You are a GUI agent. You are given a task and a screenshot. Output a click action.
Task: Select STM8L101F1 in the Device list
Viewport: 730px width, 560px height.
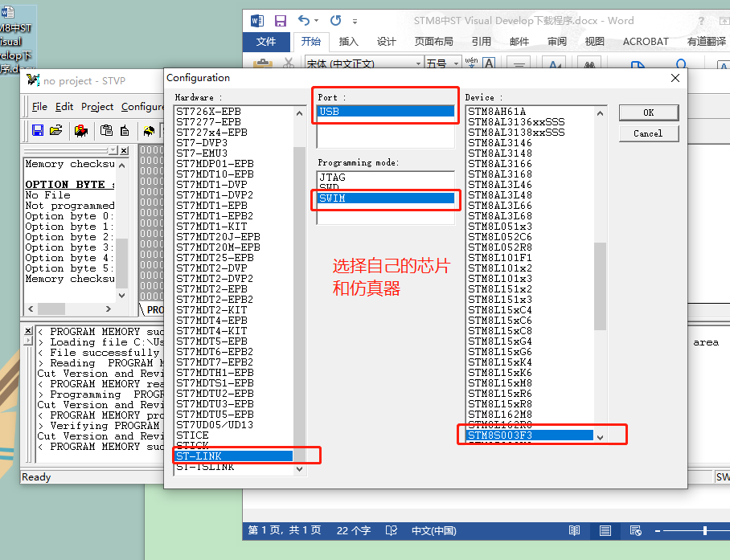click(x=529, y=258)
